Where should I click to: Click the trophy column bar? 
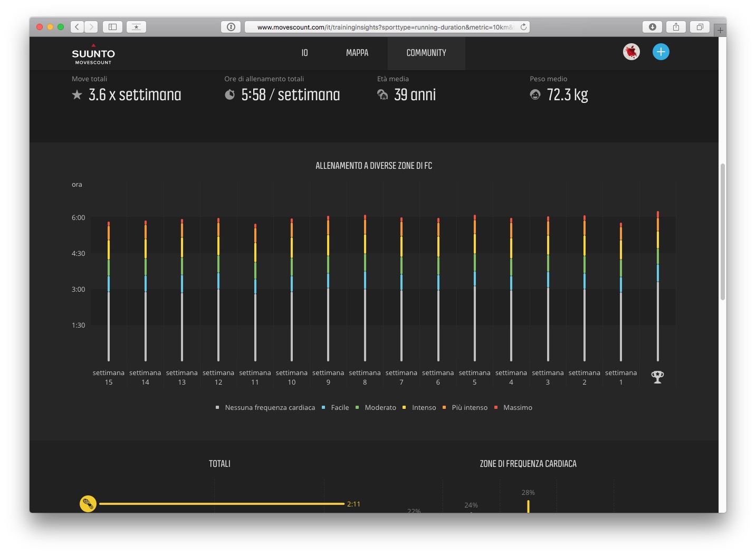click(657, 286)
